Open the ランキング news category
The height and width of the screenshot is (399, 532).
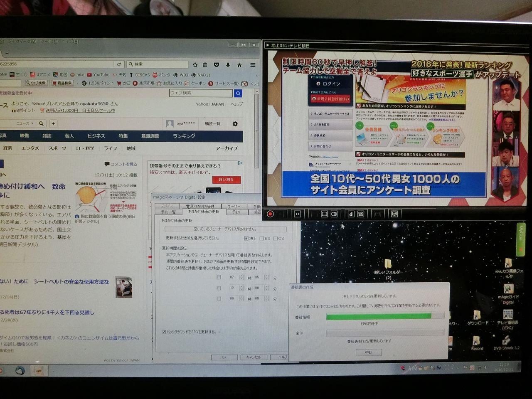point(184,136)
